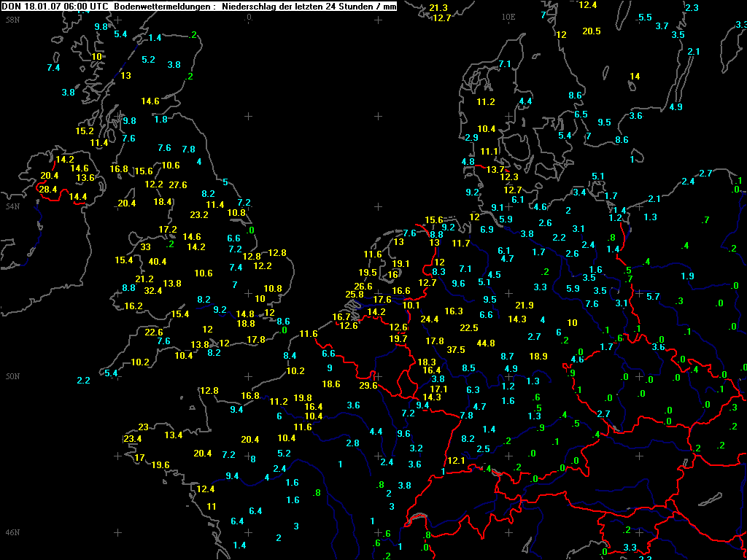The image size is (747, 560).
Task: Select the 23.2 reading
Action: 199,215
